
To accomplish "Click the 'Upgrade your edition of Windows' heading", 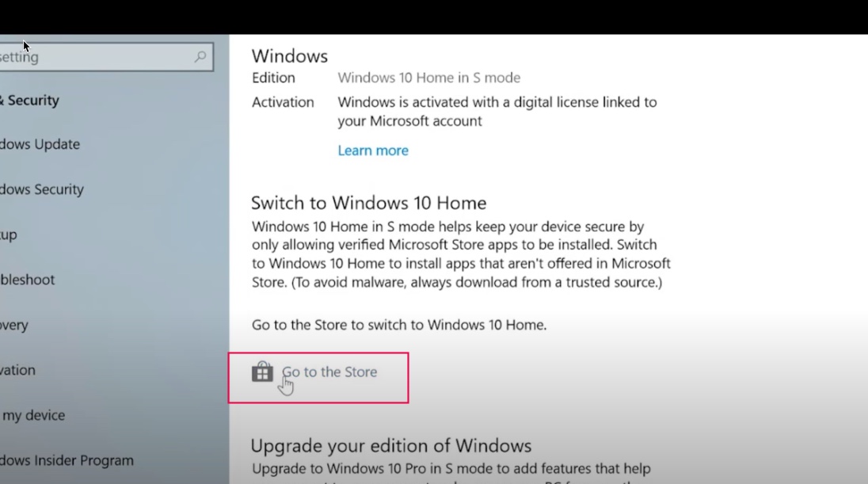I will (x=390, y=446).
